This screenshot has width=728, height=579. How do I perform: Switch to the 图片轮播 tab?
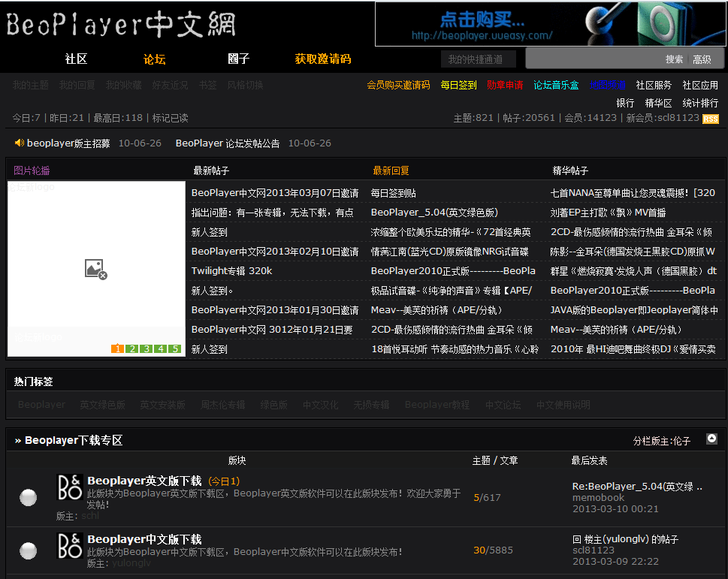point(32,170)
